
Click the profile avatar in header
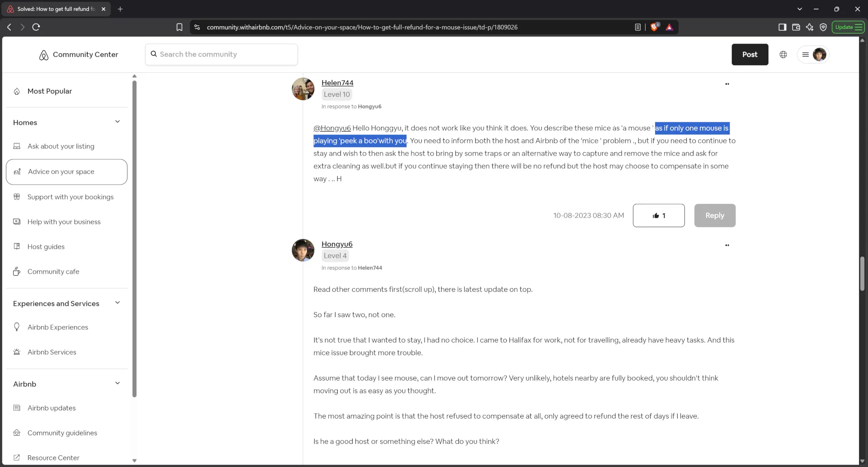819,54
